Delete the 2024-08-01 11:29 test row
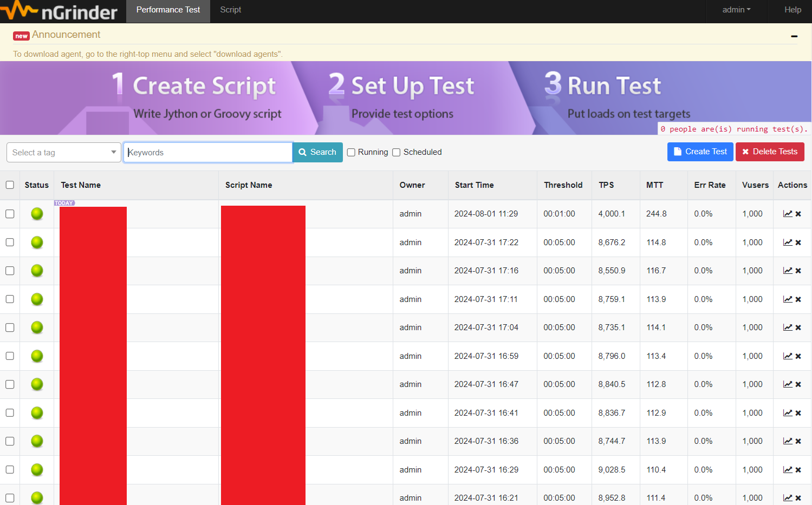The width and height of the screenshot is (812, 505). (798, 214)
